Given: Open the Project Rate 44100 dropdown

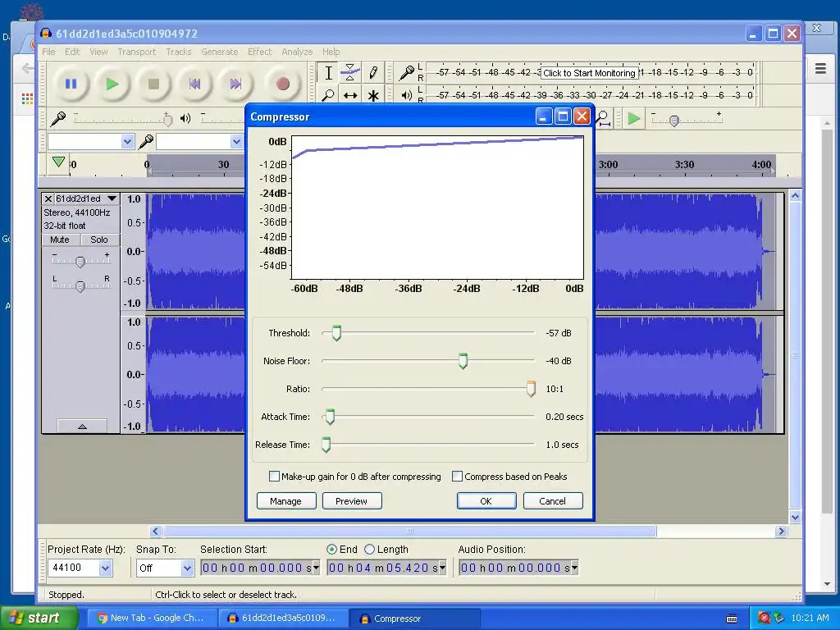Looking at the screenshot, I should [105, 568].
